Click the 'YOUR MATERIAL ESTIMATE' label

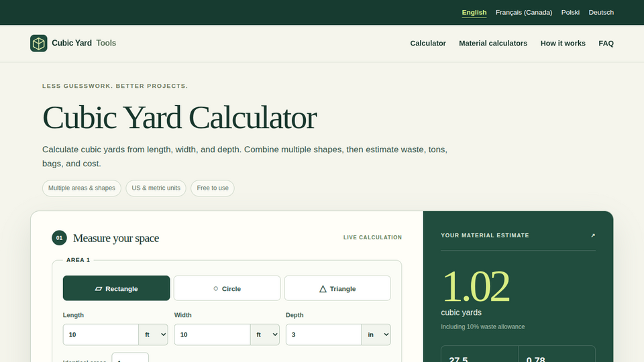(484, 235)
